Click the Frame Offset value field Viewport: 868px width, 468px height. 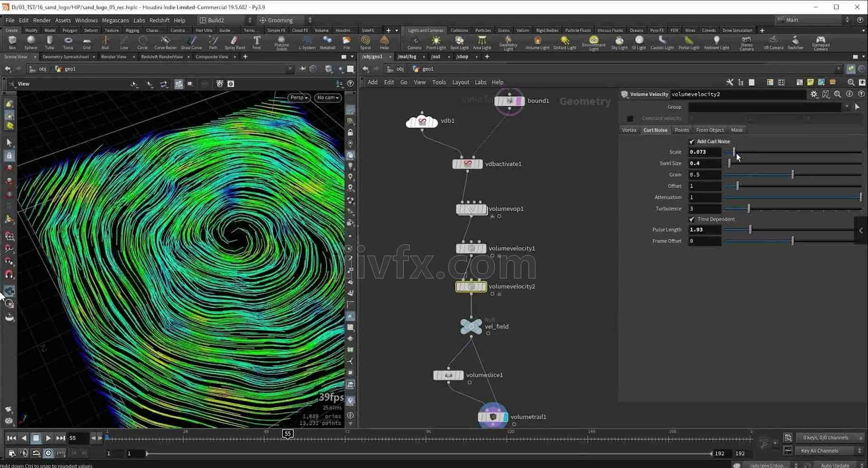click(x=705, y=241)
